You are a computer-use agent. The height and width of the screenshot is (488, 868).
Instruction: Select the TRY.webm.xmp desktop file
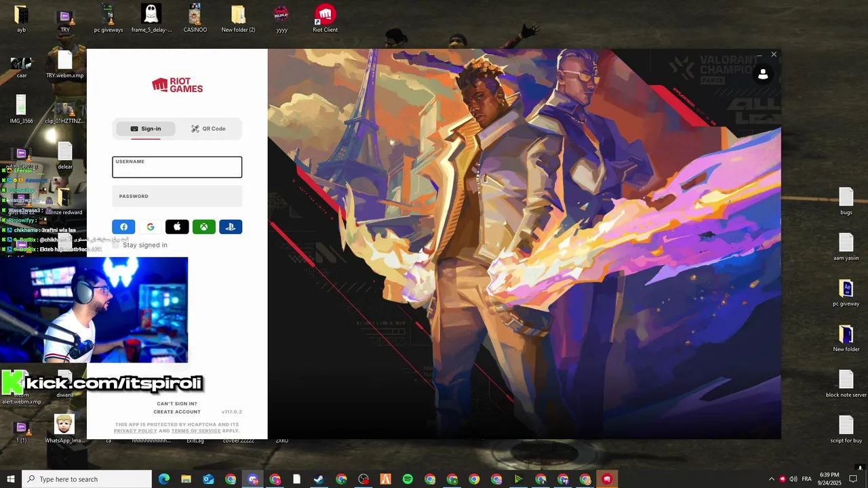coord(65,64)
